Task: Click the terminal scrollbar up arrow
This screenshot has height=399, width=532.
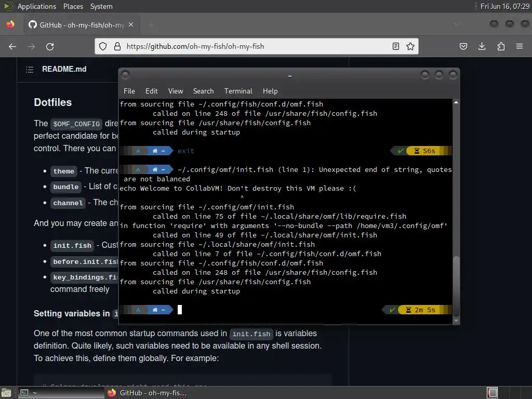Action: pos(456,102)
